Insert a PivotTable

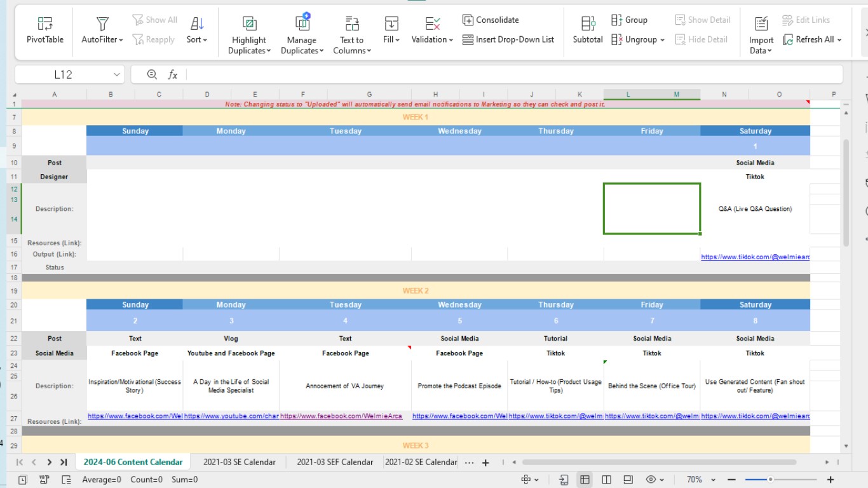point(45,30)
